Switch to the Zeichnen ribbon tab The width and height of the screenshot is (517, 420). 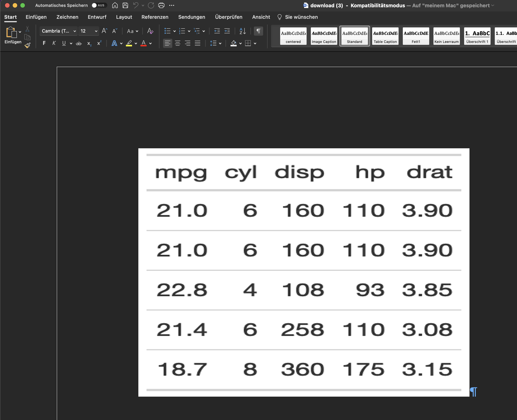pyautogui.click(x=67, y=17)
